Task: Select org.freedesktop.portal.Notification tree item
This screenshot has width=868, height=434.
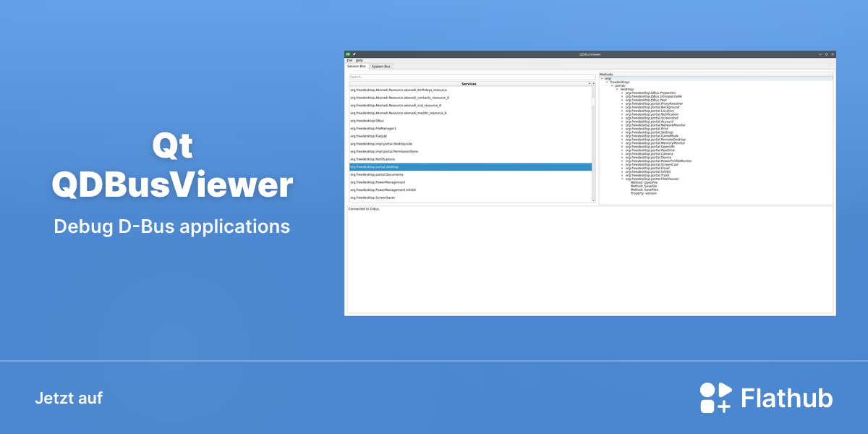Action: coord(652,114)
